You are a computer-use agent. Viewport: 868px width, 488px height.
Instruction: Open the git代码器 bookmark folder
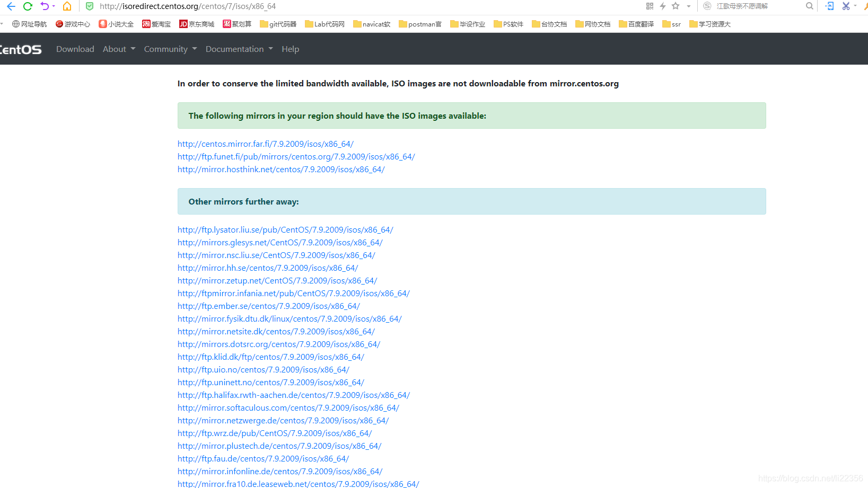coord(278,24)
